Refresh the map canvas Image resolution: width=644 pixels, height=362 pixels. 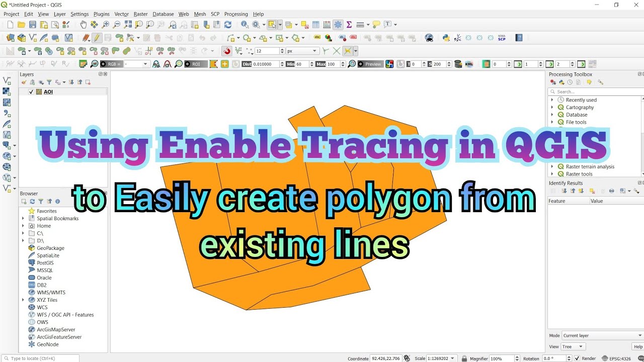point(228,25)
